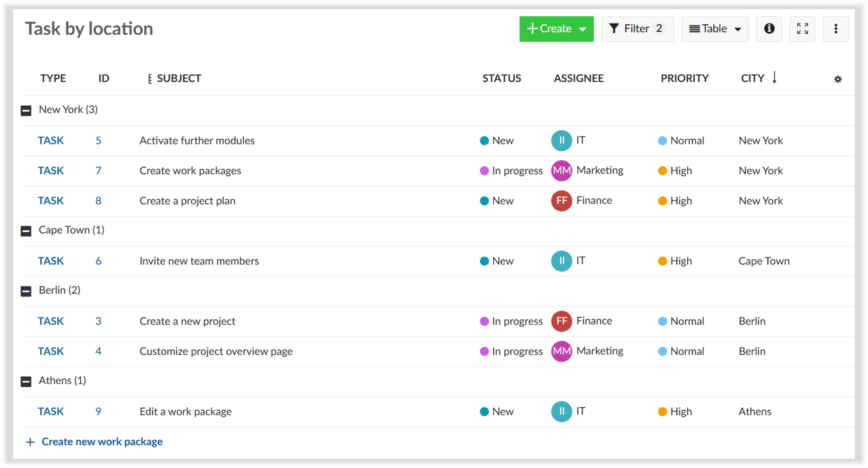Collapse the Athens group
The height and width of the screenshot is (468, 868).
click(x=26, y=381)
